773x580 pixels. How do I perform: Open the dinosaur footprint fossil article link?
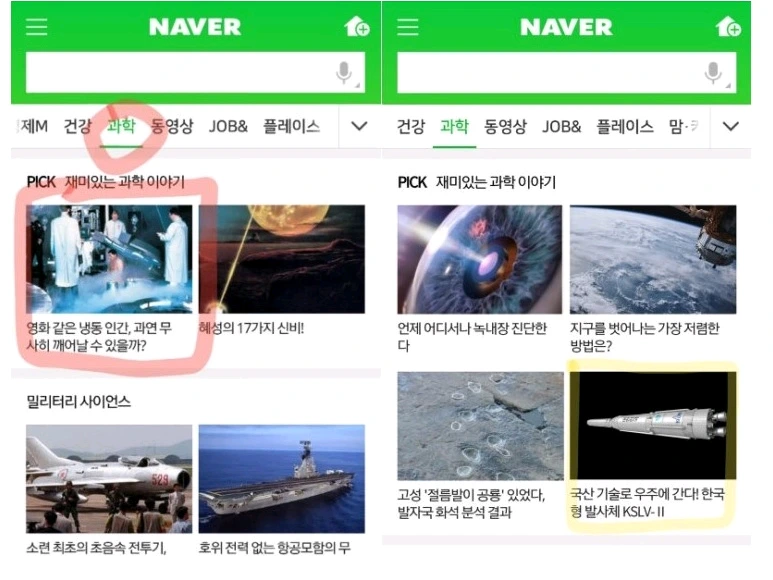(x=471, y=503)
